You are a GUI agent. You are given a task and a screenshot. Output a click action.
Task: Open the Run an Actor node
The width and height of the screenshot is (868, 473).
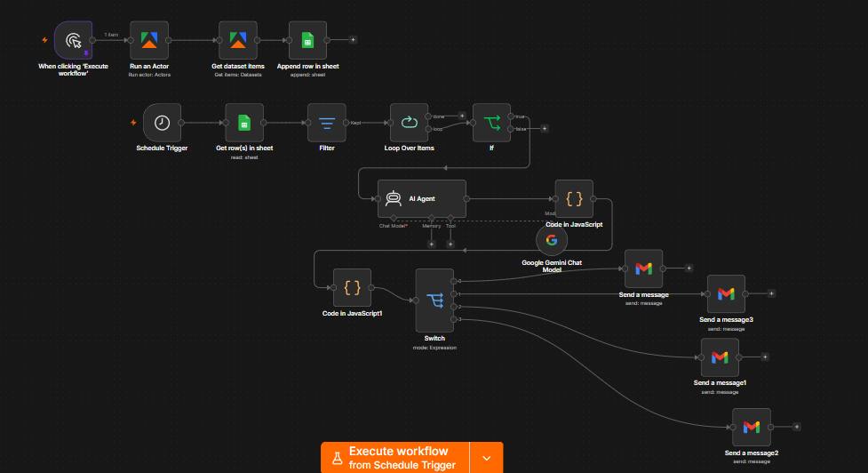point(149,40)
